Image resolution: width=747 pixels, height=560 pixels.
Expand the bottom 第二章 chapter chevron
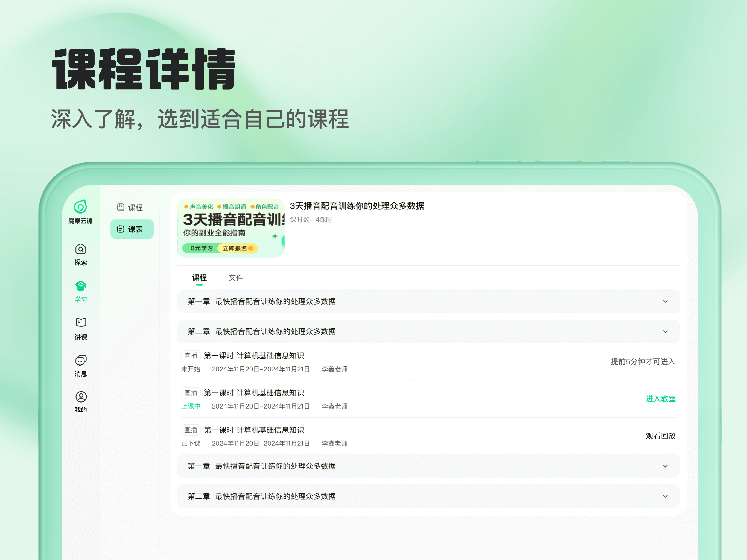665,497
